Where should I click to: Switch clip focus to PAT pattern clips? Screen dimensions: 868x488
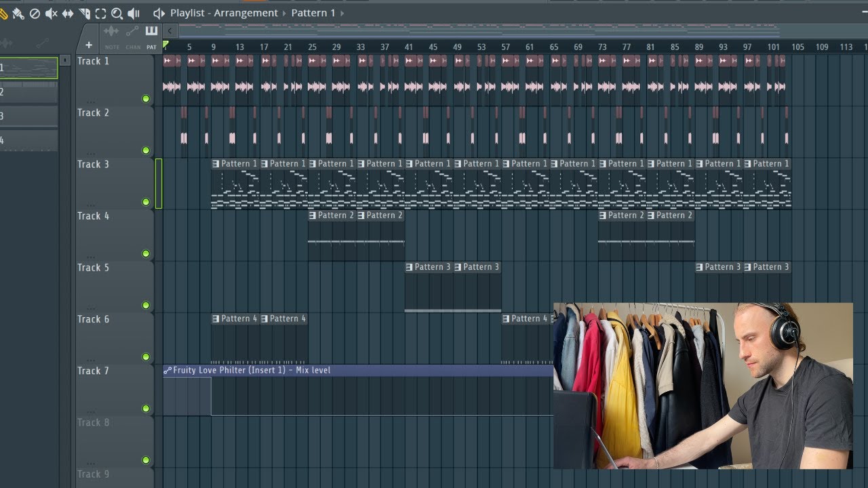[151, 37]
